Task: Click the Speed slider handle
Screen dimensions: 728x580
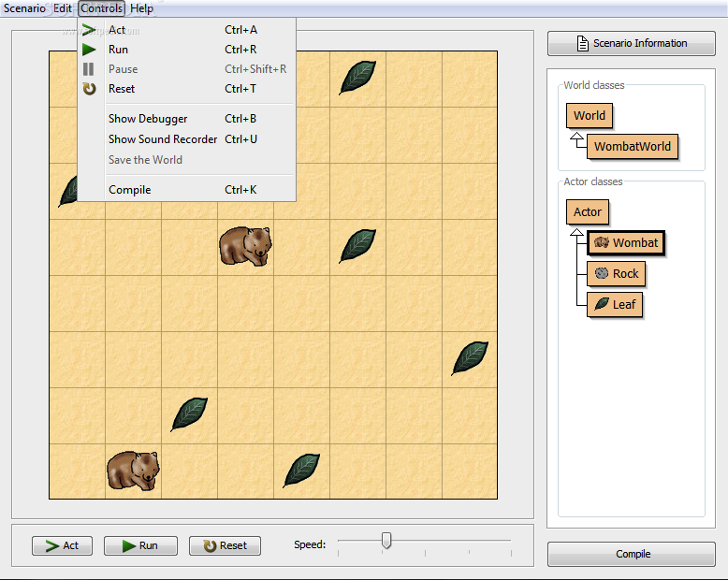Action: click(x=386, y=541)
